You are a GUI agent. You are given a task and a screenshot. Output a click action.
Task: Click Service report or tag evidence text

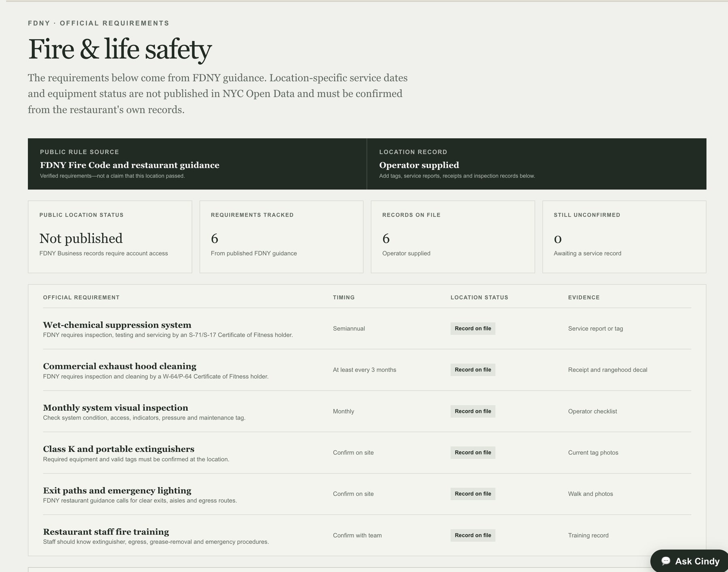[x=595, y=328]
